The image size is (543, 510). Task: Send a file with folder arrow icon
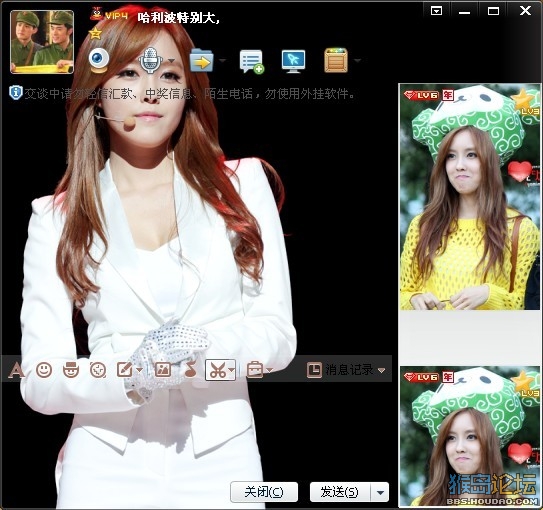(x=201, y=61)
